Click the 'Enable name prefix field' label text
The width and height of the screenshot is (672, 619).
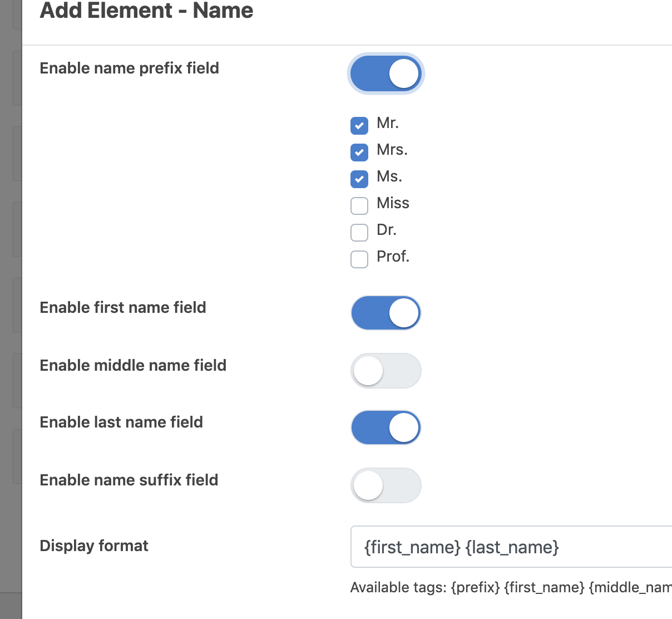pyautogui.click(x=129, y=68)
